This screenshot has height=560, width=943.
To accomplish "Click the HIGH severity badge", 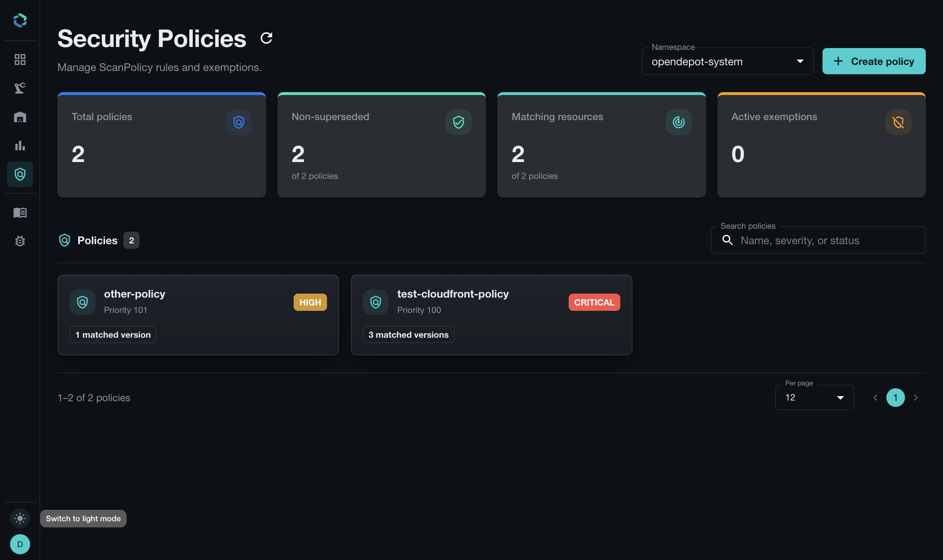I will (x=310, y=302).
